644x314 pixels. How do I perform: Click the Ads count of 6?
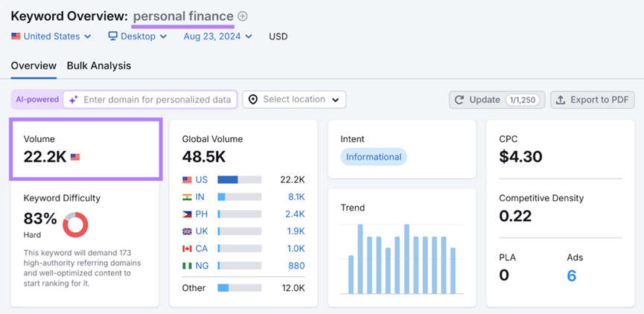pos(571,275)
